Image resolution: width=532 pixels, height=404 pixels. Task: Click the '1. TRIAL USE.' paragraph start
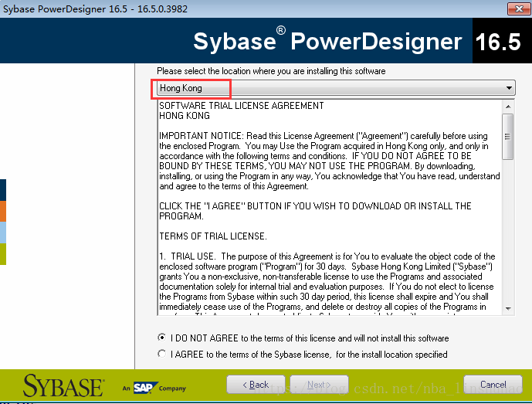point(187,256)
